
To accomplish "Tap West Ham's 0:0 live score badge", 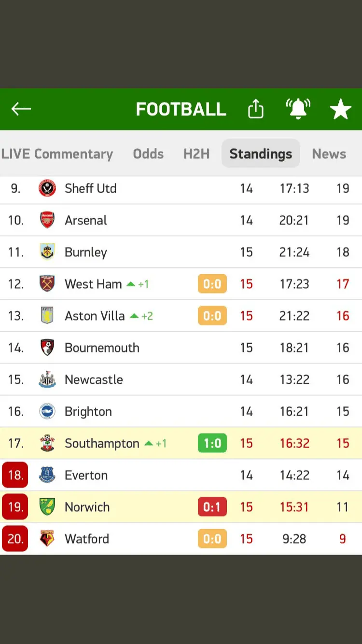I will point(212,284).
